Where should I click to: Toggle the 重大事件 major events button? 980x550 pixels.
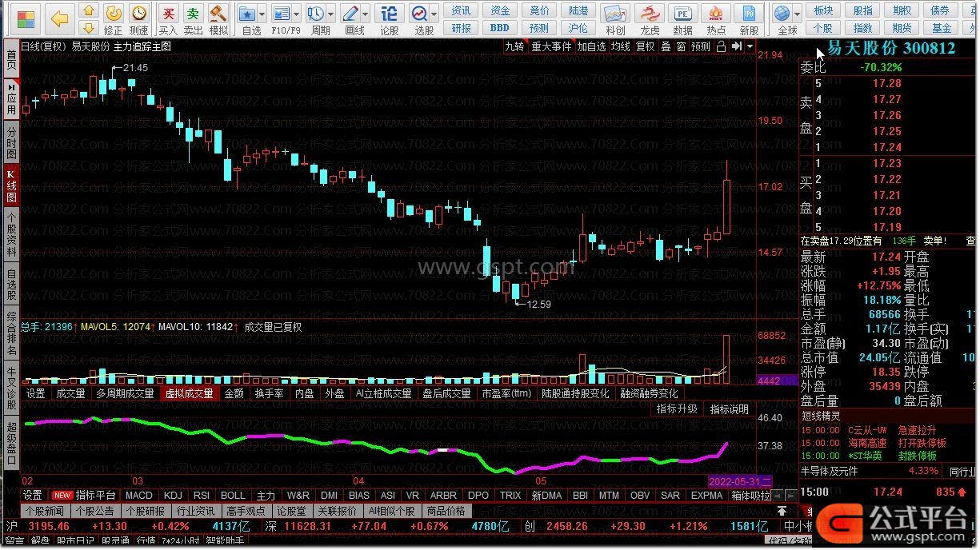tap(552, 46)
